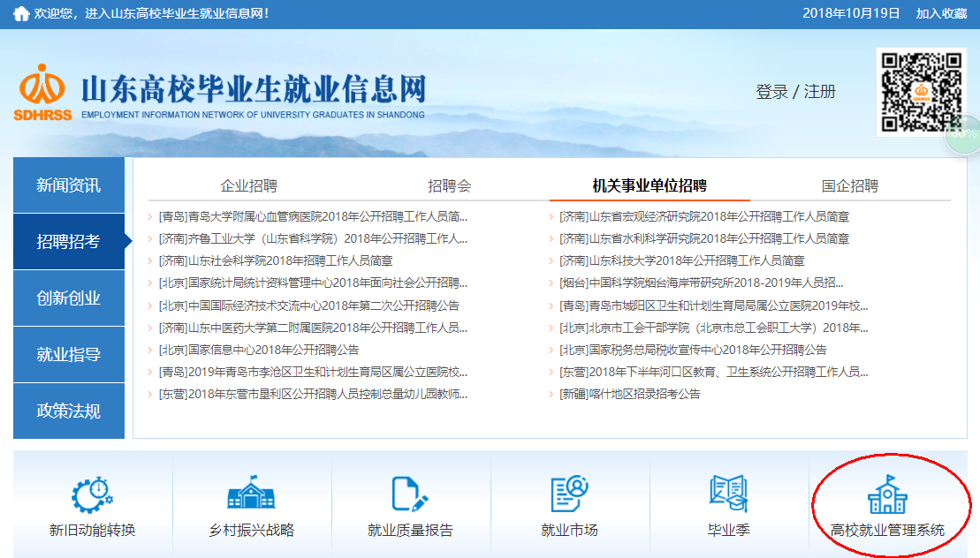Switch to the 国企招聘 tab

849,185
